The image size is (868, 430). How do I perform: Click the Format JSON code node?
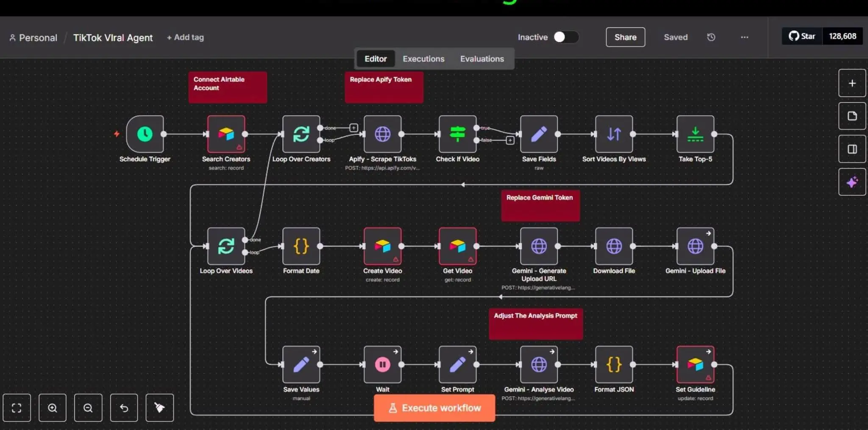click(614, 364)
